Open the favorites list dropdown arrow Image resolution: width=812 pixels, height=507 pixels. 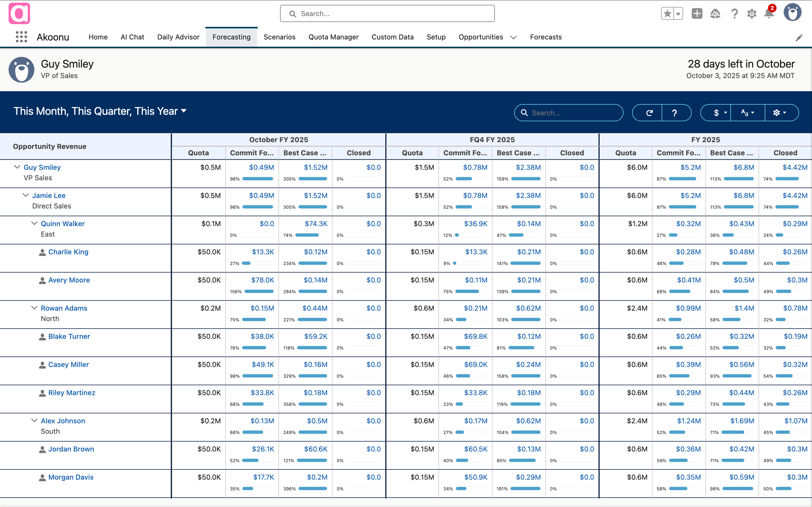click(x=678, y=14)
